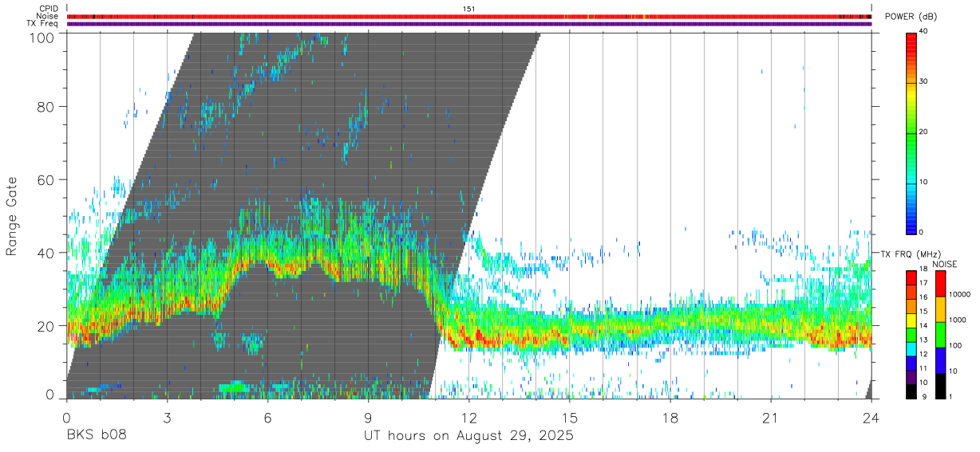Click the 15 tick on the UT hours axis
This screenshot has height=452, width=980.
pyautogui.click(x=570, y=418)
